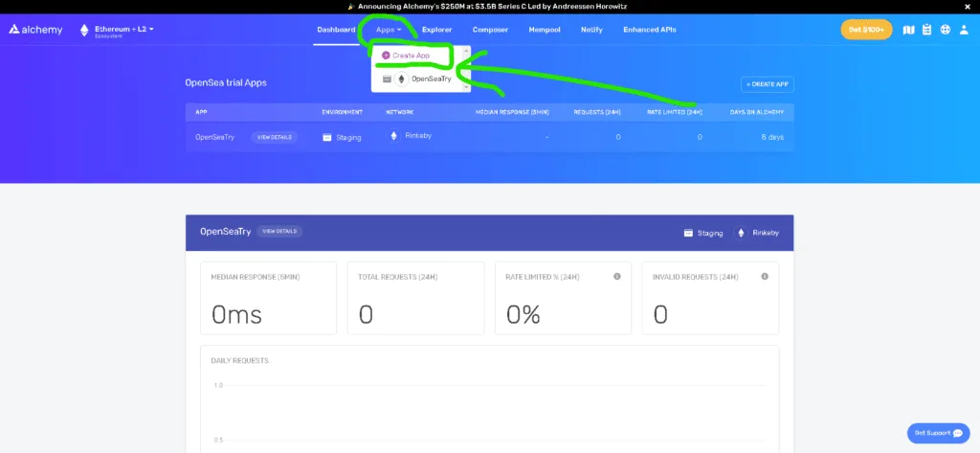The image size is (980, 453).
Task: Click the Staging icon in the OpenSeaTry card header
Action: 688,233
